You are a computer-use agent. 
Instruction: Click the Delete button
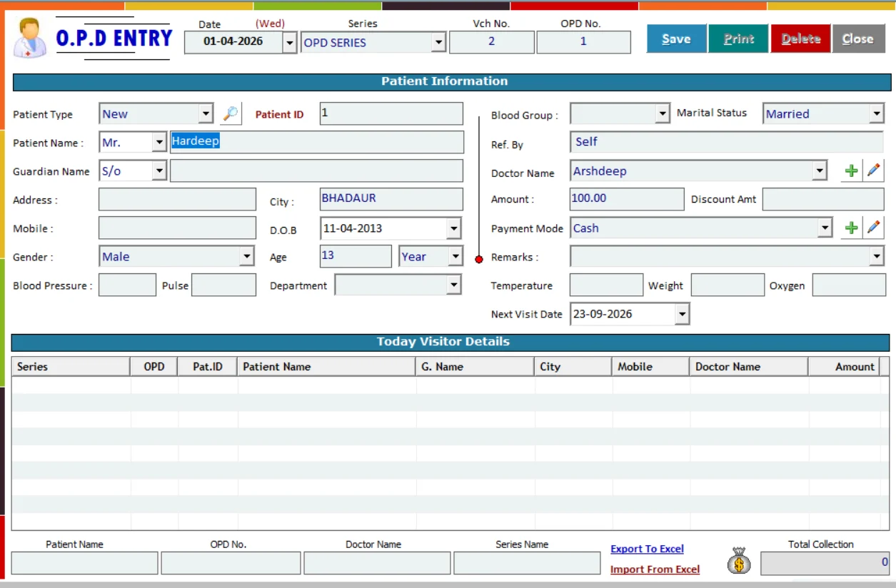click(x=800, y=39)
